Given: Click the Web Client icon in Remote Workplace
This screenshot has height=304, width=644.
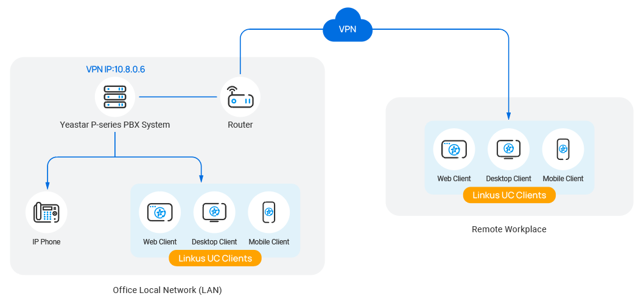Looking at the screenshot, I should click(453, 150).
